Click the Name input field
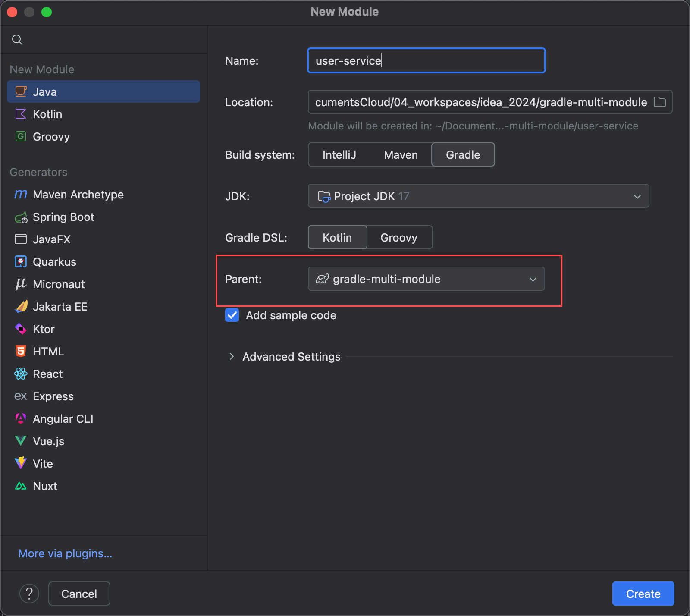Viewport: 690px width, 616px height. (x=426, y=60)
